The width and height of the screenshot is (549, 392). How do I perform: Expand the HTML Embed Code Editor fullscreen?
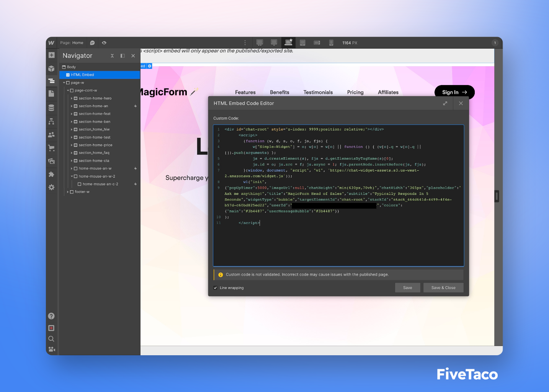445,103
